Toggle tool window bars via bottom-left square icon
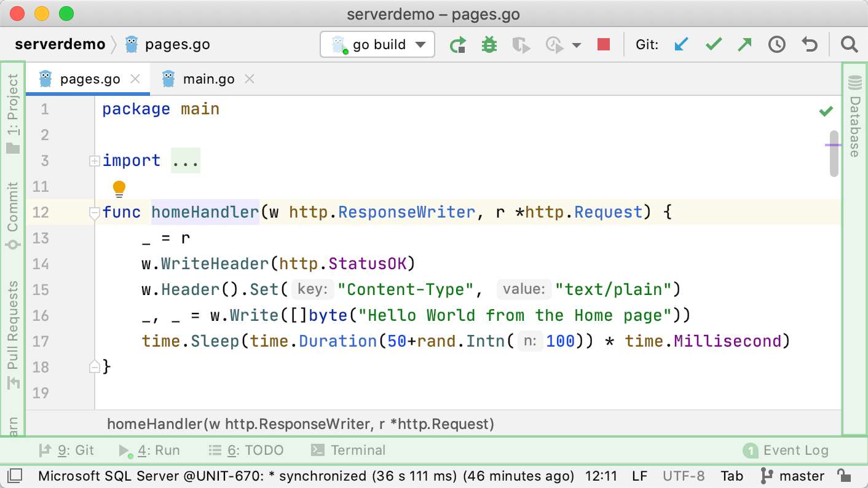 (15, 476)
